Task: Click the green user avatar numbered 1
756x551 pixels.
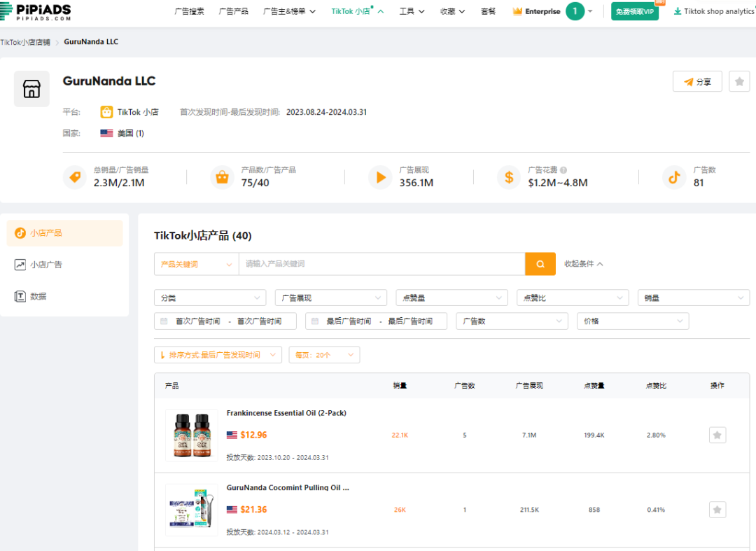Action: (575, 11)
